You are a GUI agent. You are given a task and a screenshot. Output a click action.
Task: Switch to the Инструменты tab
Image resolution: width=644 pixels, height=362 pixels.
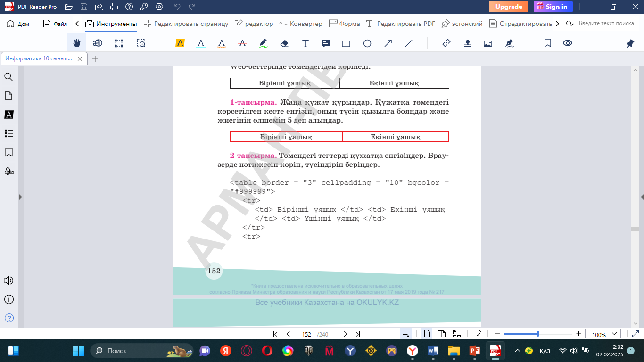[x=111, y=24]
